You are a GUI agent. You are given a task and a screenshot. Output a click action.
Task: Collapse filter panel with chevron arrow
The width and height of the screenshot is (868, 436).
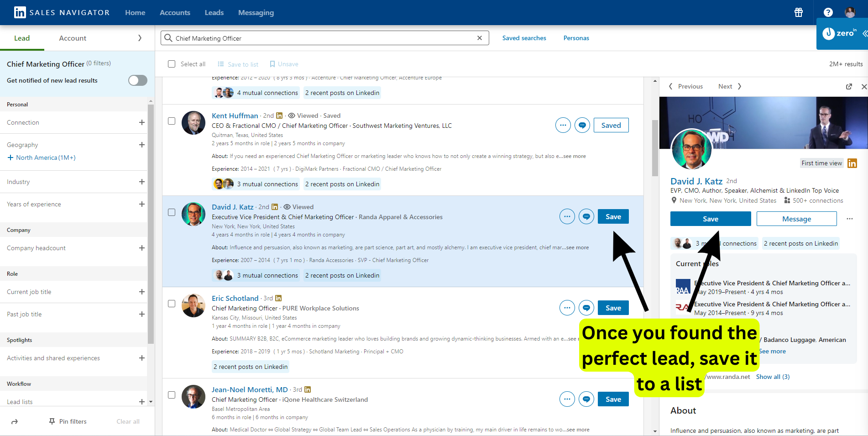coord(140,38)
